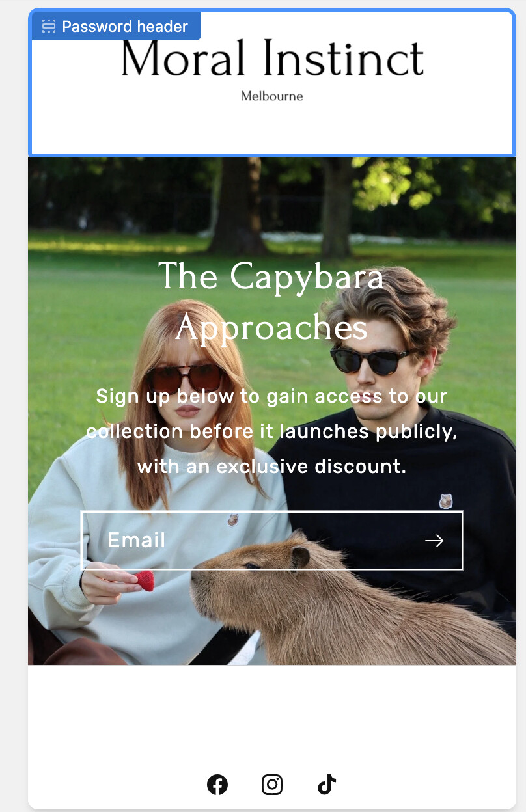Click the capybara patch on black sweatshirt
Image resolution: width=526 pixels, height=812 pixels.
[445, 501]
